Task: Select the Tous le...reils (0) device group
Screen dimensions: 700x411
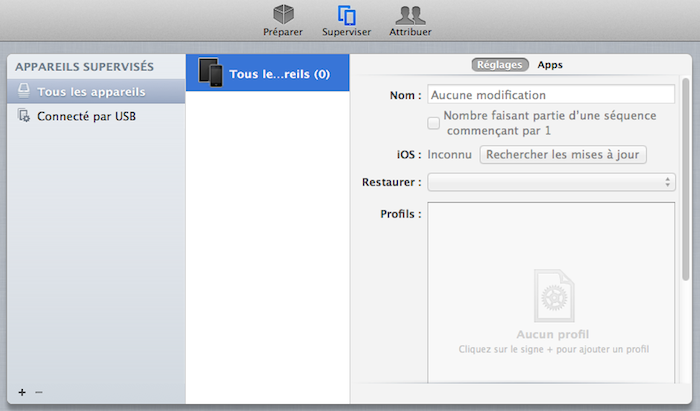Action: click(267, 73)
